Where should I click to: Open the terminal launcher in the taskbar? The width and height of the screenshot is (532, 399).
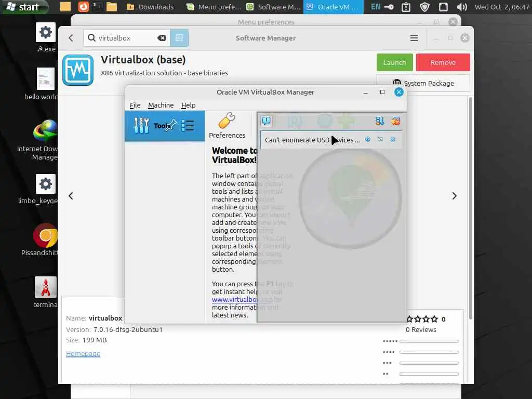[97, 7]
